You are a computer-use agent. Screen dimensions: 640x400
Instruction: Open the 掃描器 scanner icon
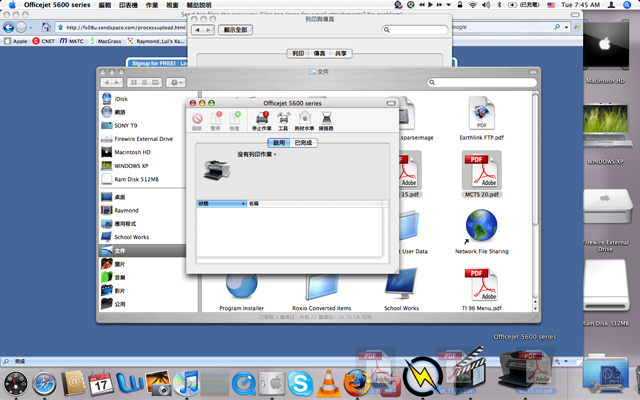[x=326, y=121]
